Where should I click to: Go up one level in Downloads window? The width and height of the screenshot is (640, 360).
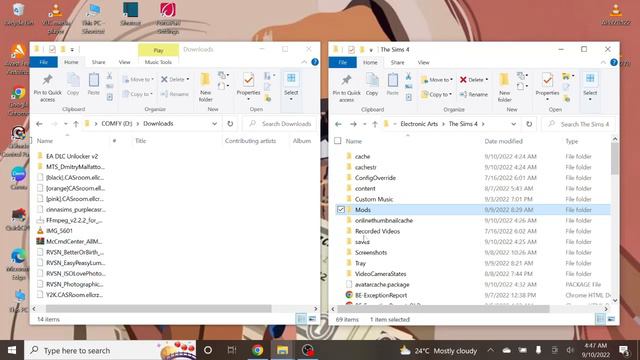pyautogui.click(x=76, y=124)
